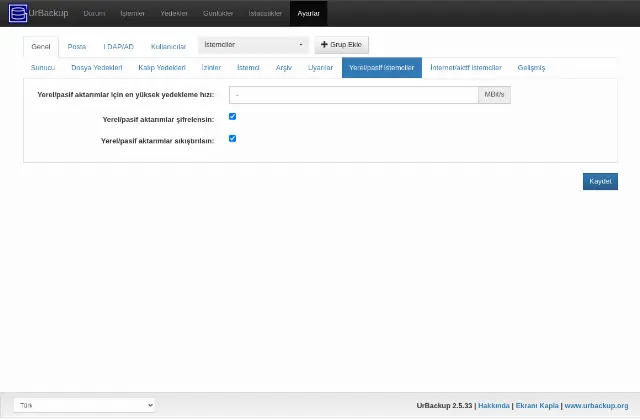The width and height of the screenshot is (640, 420).
Task: Switch to the İstemci settings tab
Action: 248,68
